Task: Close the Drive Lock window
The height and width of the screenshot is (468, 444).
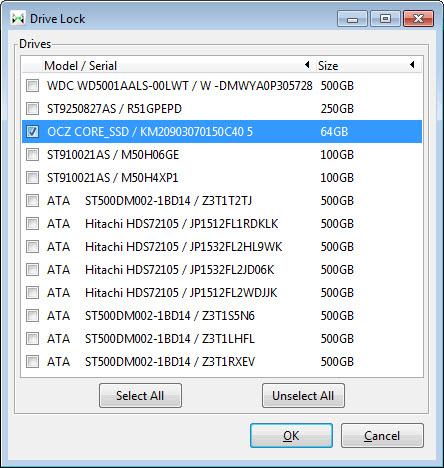Action: pos(418,18)
